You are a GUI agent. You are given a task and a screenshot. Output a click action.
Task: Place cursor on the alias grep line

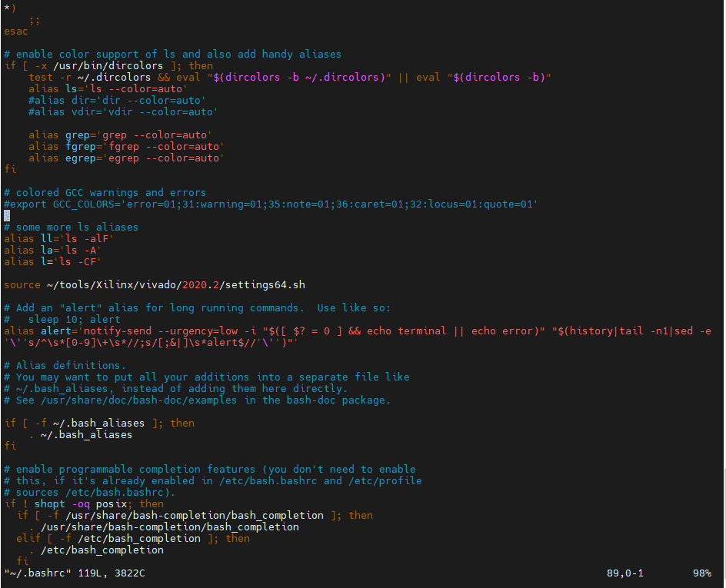click(120, 135)
